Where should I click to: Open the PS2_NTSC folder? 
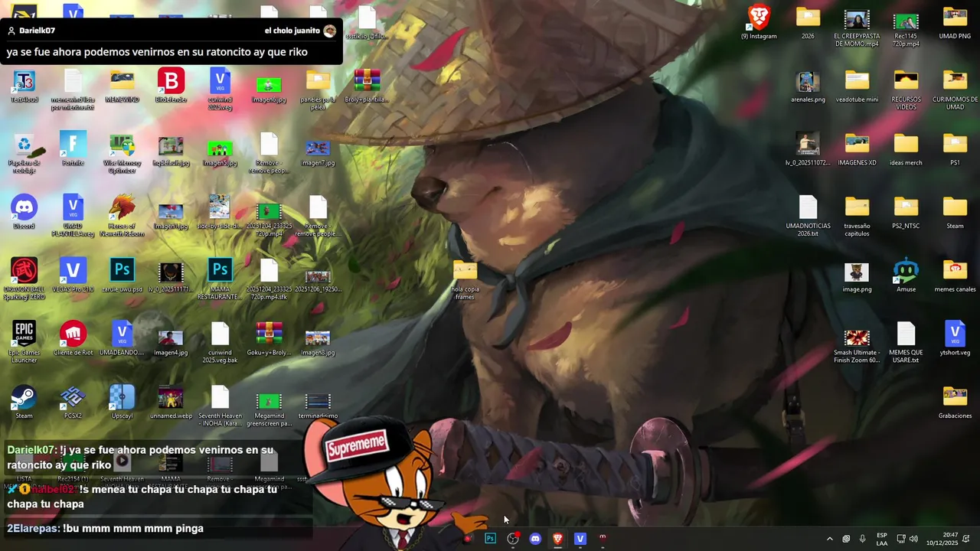point(906,213)
